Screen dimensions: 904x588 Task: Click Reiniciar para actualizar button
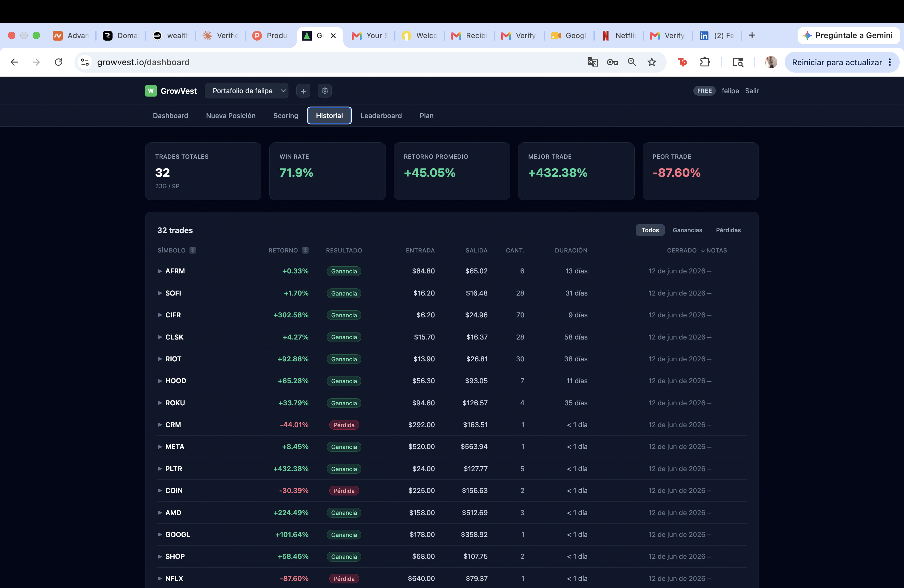point(842,62)
